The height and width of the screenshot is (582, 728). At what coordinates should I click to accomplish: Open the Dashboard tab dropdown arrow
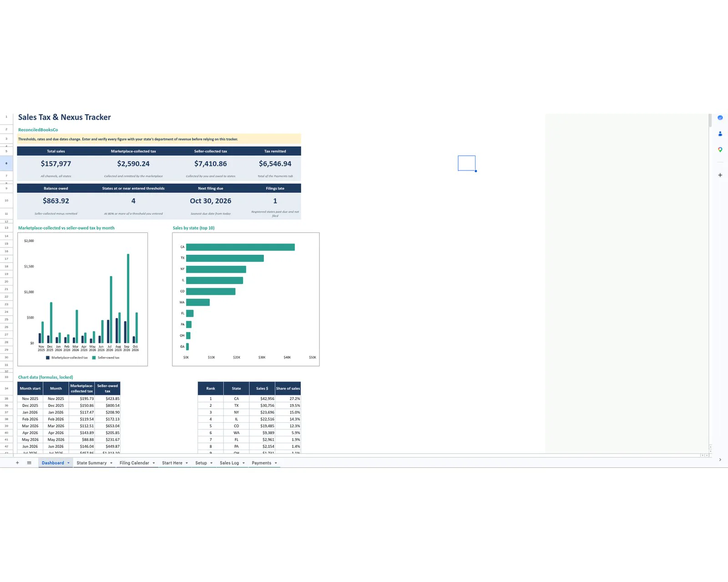(68, 463)
